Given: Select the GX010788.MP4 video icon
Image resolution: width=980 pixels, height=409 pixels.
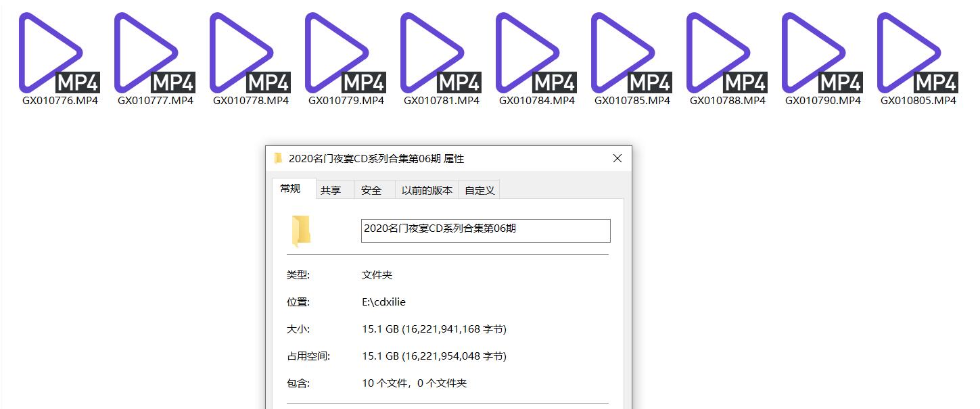Looking at the screenshot, I should click(x=726, y=52).
